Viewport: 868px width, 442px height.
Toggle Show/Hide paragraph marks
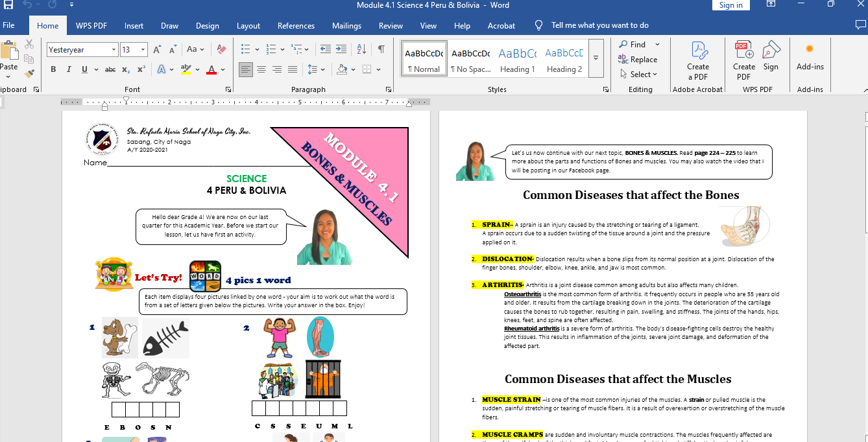click(381, 49)
